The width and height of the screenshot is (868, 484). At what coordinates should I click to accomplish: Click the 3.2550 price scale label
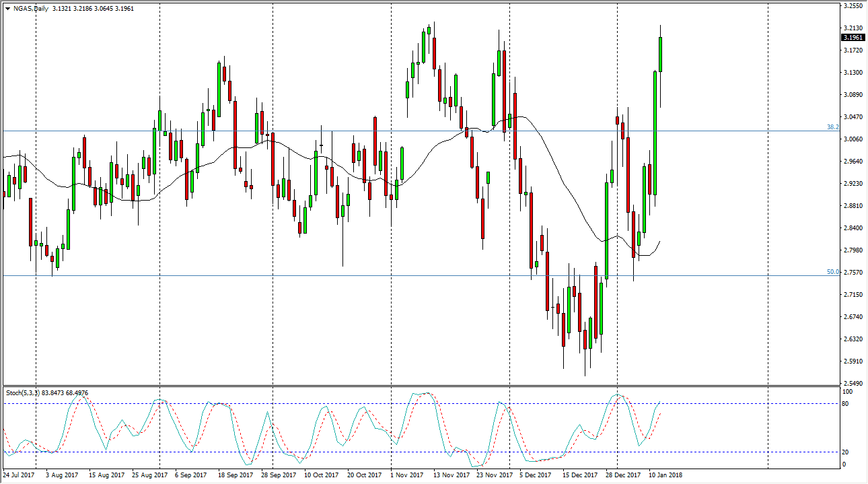click(853, 6)
